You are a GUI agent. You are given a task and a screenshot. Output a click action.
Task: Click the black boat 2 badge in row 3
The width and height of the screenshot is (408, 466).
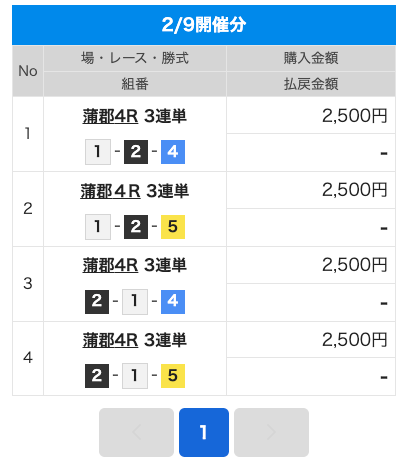click(x=97, y=302)
